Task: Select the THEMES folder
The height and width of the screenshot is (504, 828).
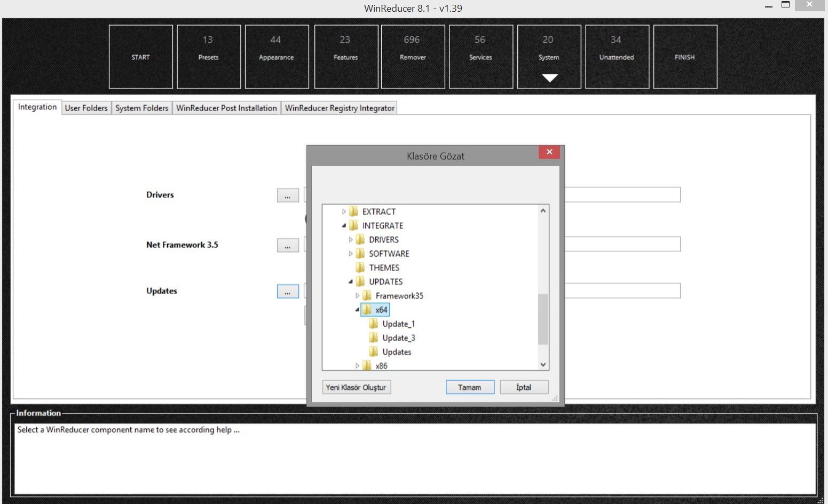Action: point(384,267)
